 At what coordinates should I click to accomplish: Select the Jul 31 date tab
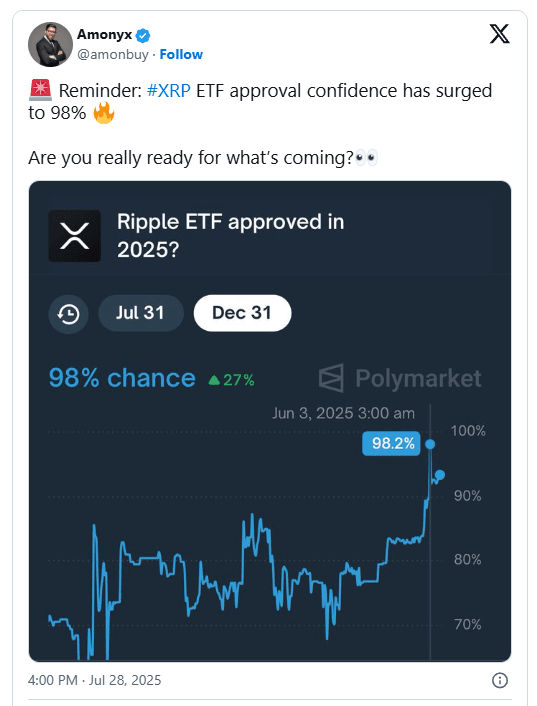(140, 313)
